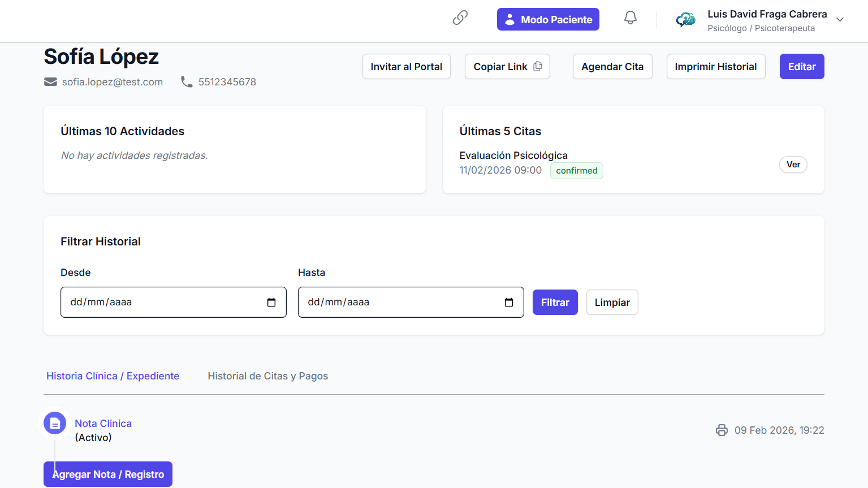
Task: Switch to Historial de Citas y Pagos tab
Action: click(x=267, y=376)
